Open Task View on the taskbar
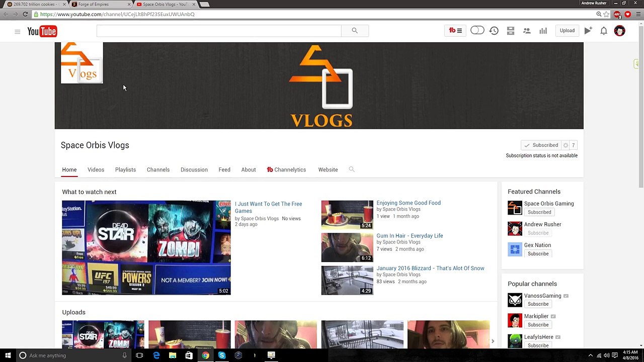Screen dimensions: 644x362 click(139, 355)
